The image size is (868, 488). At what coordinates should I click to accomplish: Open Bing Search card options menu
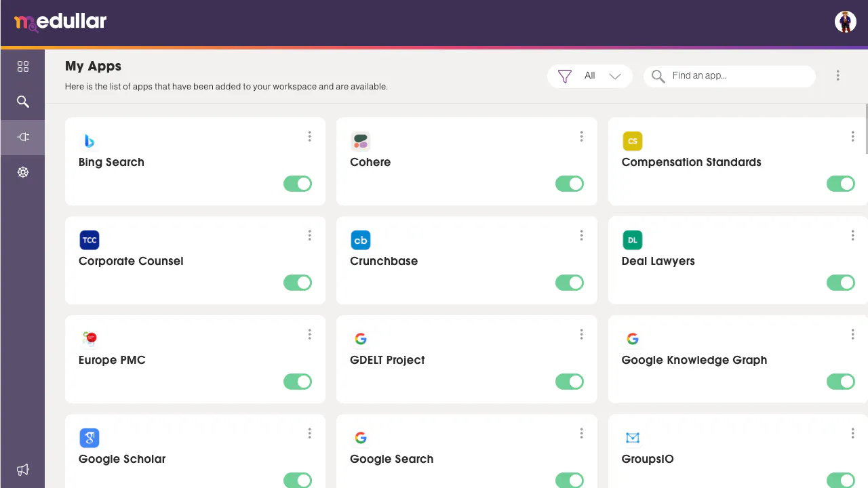pos(310,136)
